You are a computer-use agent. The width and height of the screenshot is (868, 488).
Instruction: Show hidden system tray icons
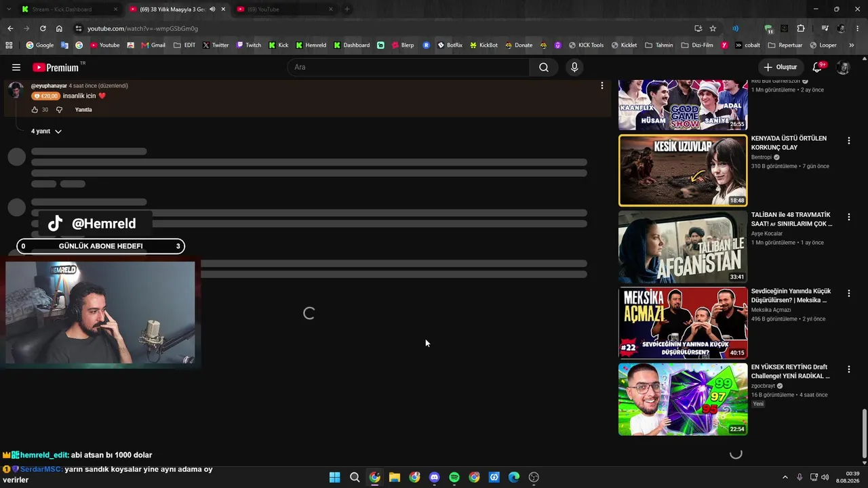coord(785,477)
